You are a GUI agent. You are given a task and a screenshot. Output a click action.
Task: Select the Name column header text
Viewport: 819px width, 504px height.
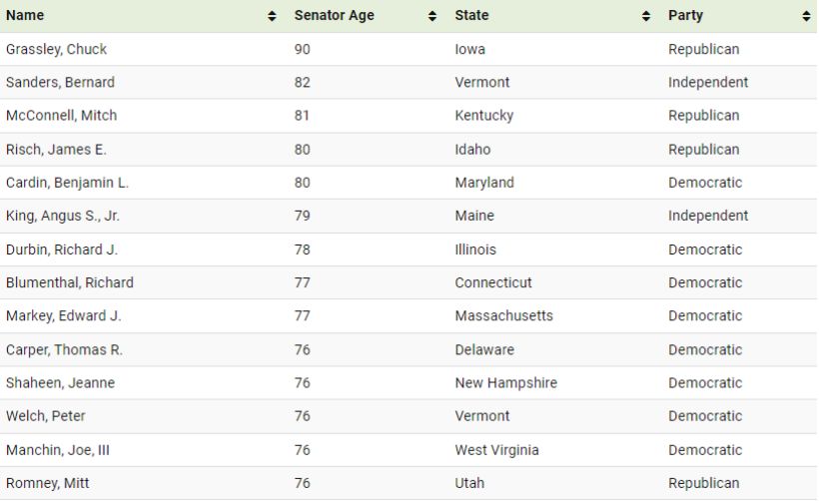pos(25,16)
